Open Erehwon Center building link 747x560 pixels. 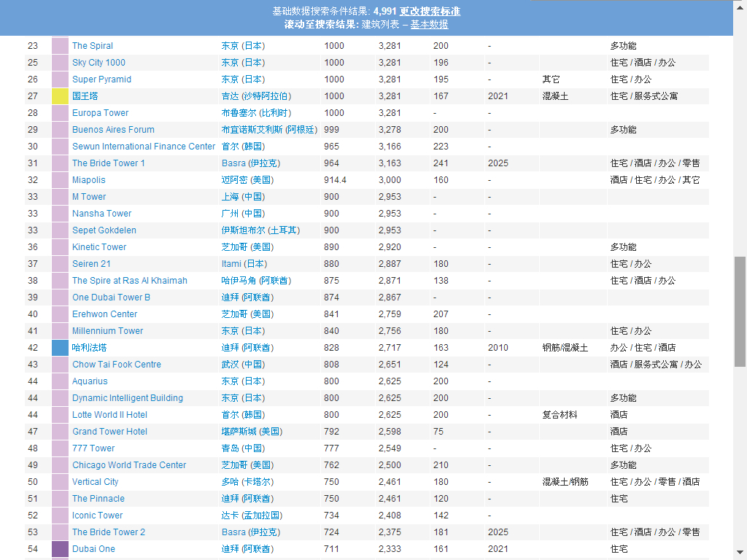(104, 314)
